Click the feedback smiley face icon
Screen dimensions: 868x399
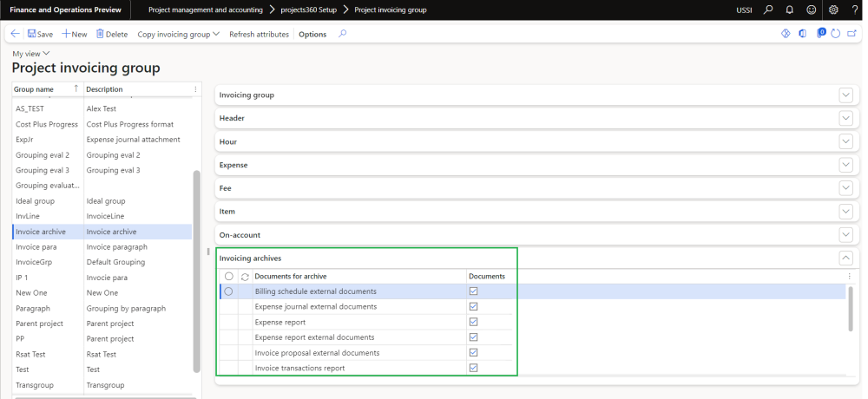click(x=811, y=10)
